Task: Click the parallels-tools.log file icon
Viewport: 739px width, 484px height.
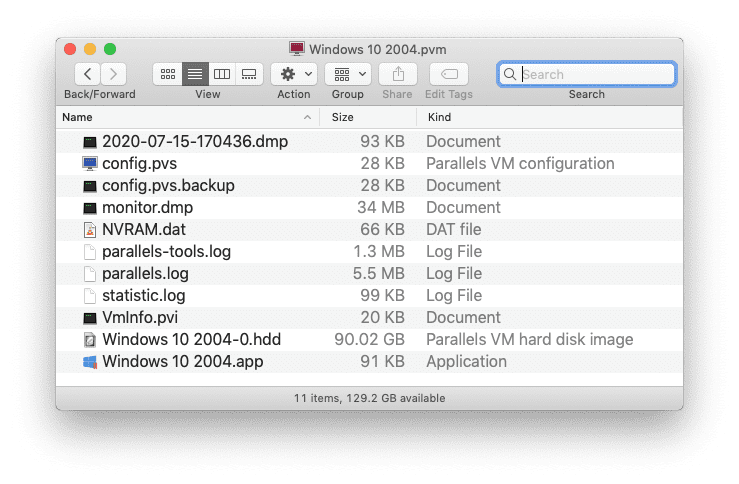Action: (90, 252)
